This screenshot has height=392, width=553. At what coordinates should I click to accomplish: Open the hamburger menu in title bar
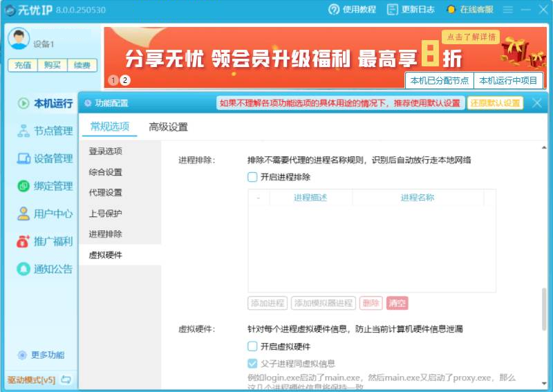pos(508,9)
